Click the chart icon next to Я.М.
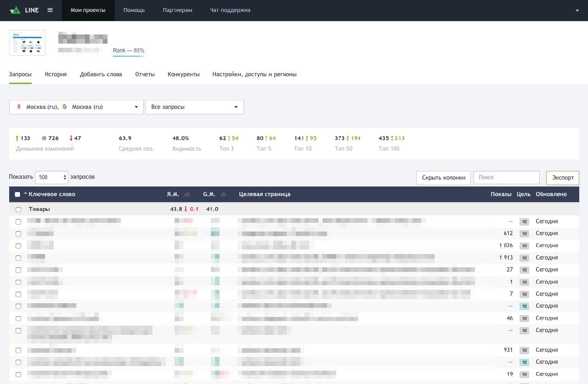 point(187,195)
